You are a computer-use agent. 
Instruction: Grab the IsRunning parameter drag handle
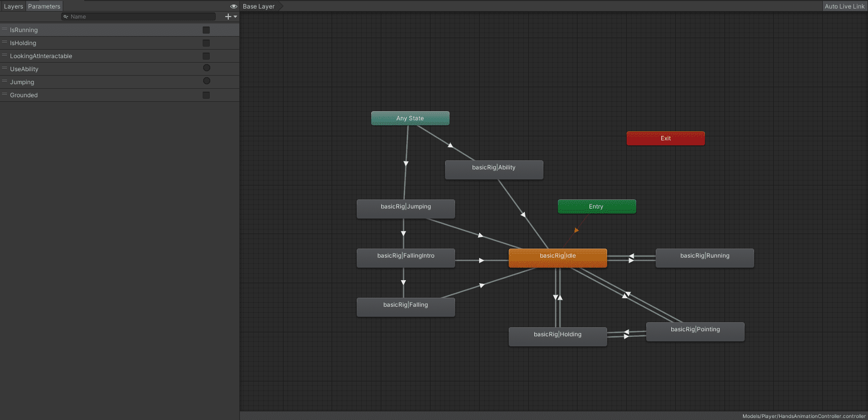coord(5,30)
